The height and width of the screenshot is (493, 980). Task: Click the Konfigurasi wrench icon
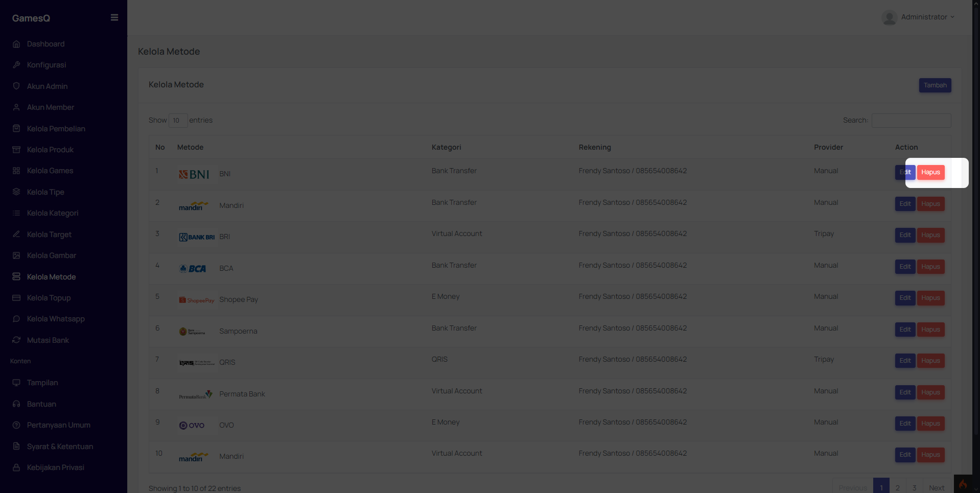tap(16, 65)
